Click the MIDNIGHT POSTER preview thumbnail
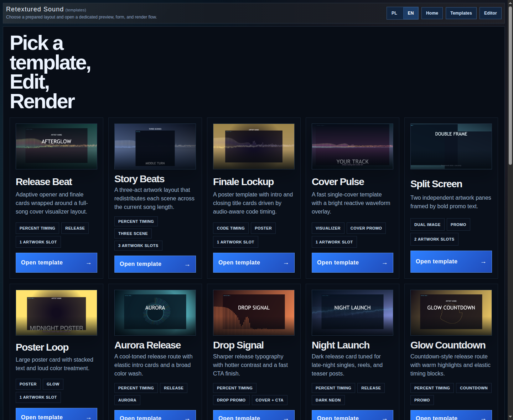Screen dimensions: 513x420 [56, 313]
